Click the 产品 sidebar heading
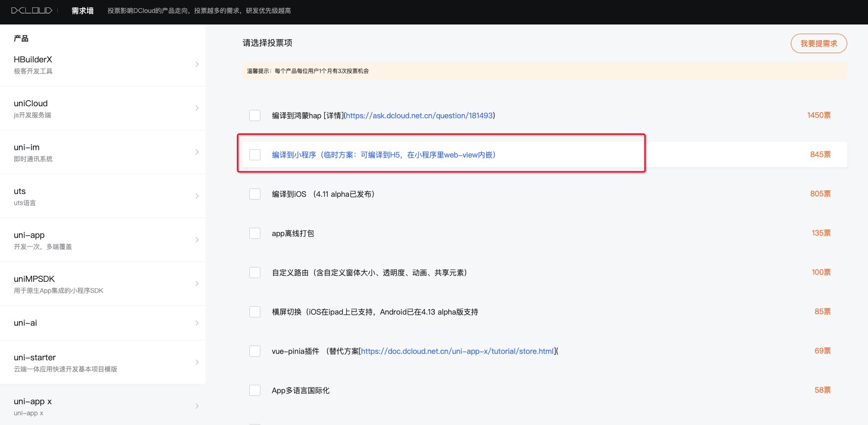 21,38
